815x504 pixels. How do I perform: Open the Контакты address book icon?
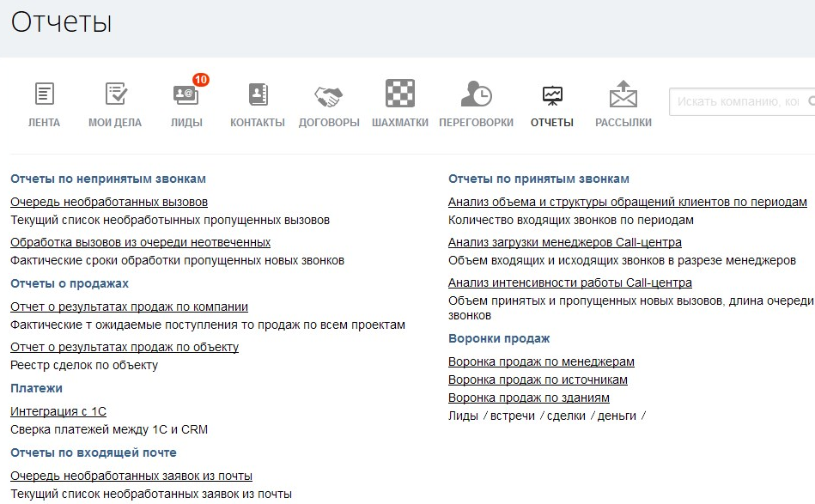(x=258, y=94)
